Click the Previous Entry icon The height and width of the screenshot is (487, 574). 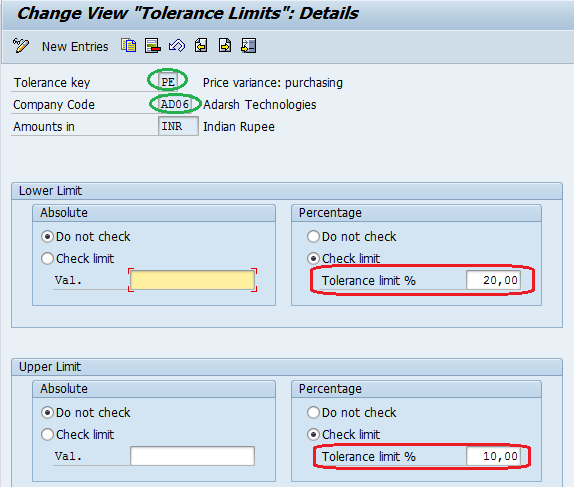[x=201, y=46]
